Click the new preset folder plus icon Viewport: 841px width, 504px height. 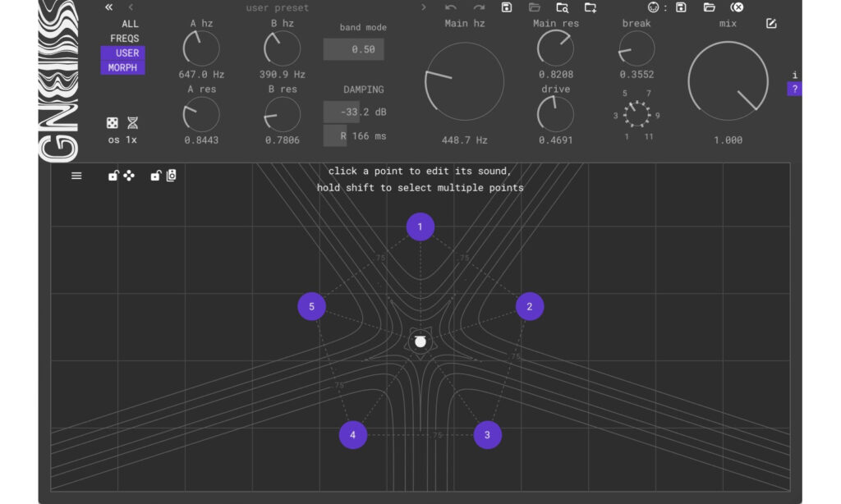[x=590, y=7]
